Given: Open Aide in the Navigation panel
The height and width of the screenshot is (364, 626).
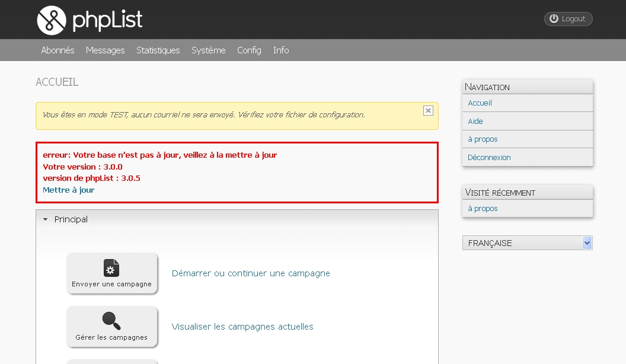Looking at the screenshot, I should click(x=475, y=122).
